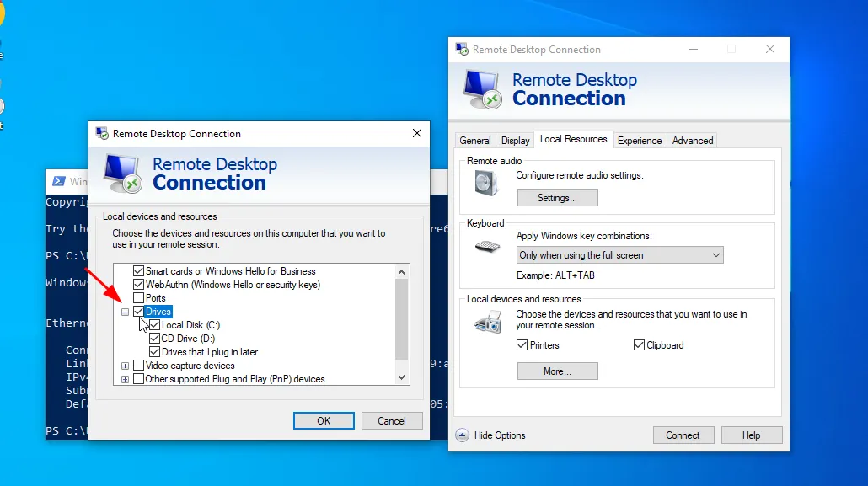The width and height of the screenshot is (868, 486).
Task: Click the local devices printer icon
Action: click(x=486, y=321)
